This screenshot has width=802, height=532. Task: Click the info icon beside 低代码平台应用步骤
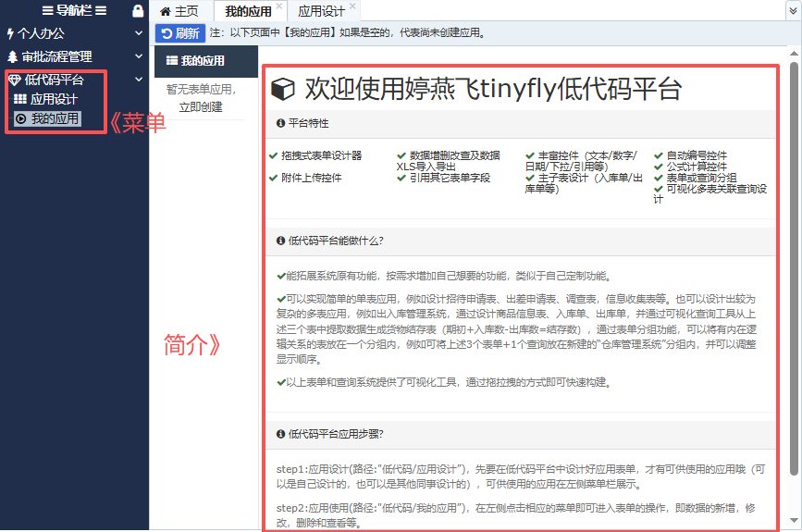coord(280,434)
